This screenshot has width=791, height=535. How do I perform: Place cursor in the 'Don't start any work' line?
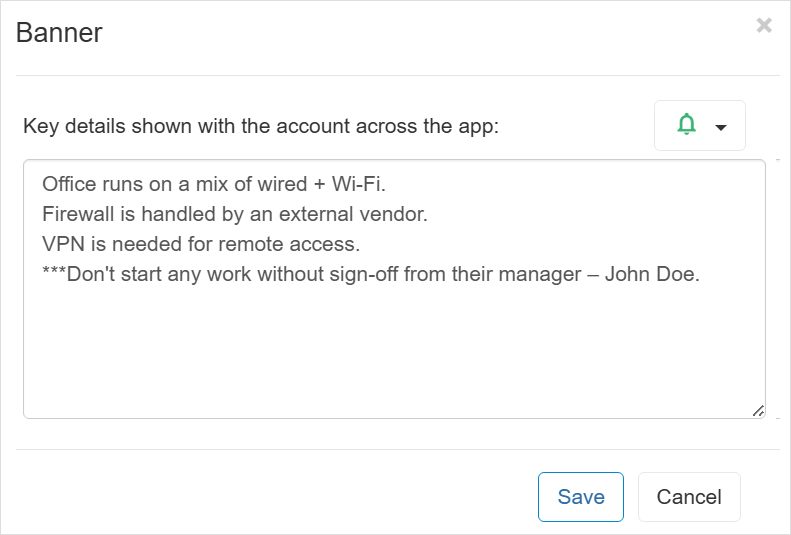[x=371, y=274]
